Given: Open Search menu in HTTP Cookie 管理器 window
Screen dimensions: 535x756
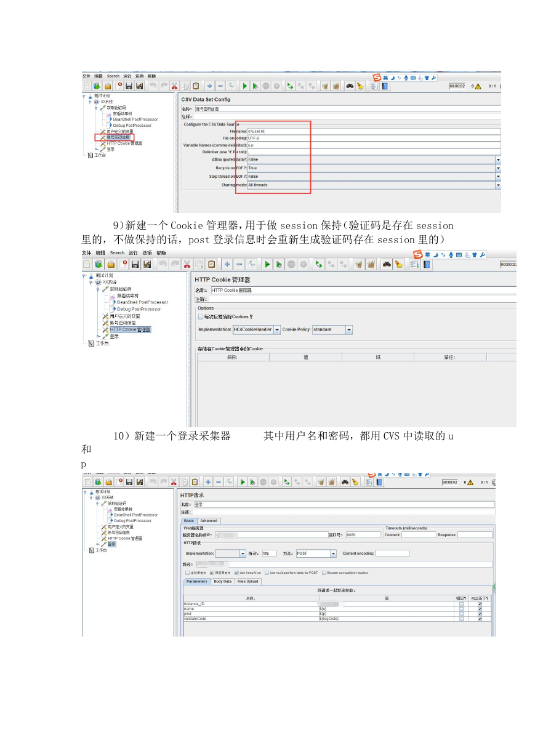Looking at the screenshot, I should [117, 252].
